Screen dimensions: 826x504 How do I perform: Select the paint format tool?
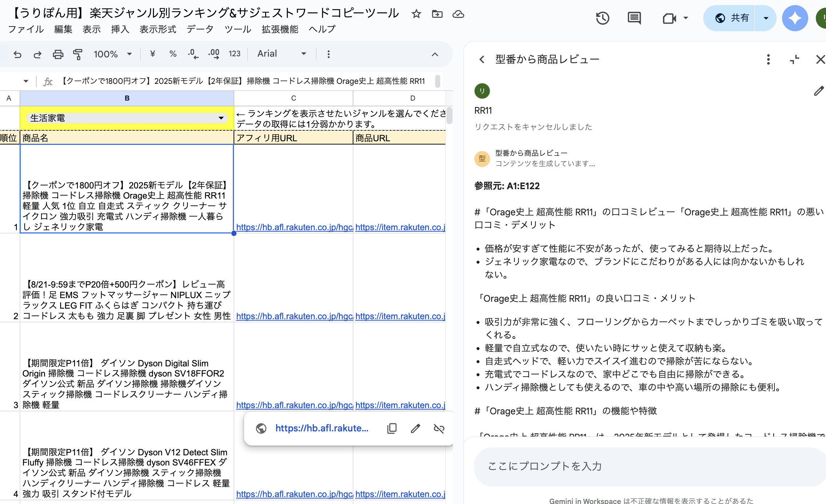[x=77, y=54]
